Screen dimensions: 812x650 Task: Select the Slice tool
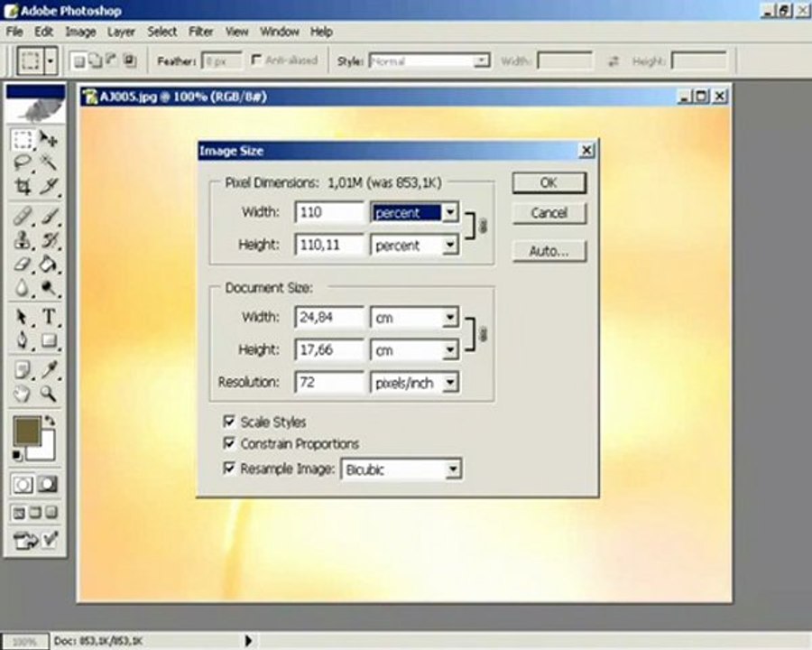tap(50, 186)
